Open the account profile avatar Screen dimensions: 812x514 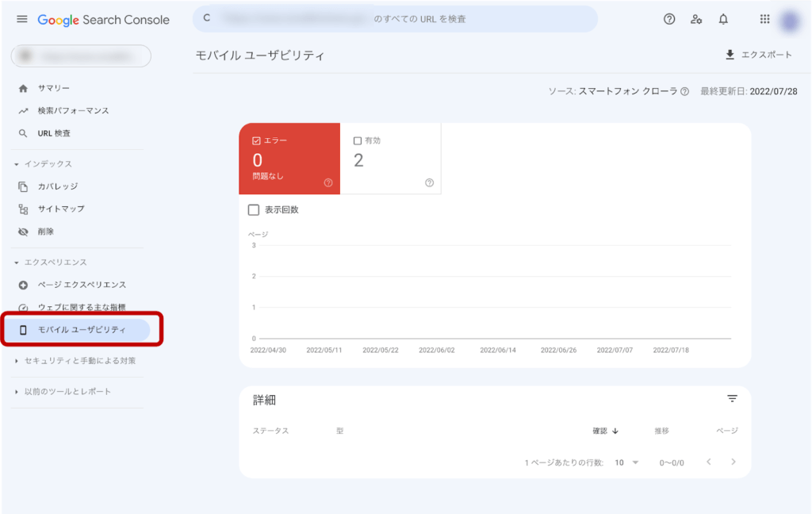pyautogui.click(x=791, y=21)
